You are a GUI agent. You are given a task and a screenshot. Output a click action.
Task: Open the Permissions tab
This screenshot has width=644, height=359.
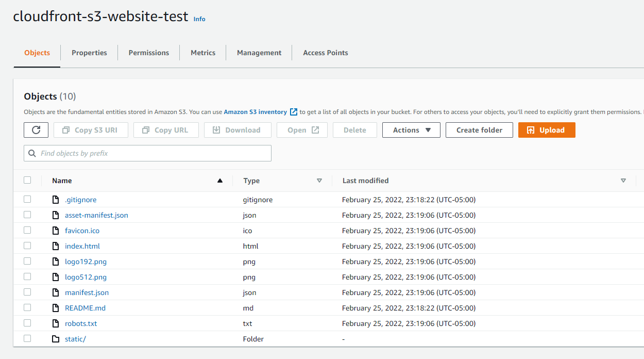[x=149, y=53]
